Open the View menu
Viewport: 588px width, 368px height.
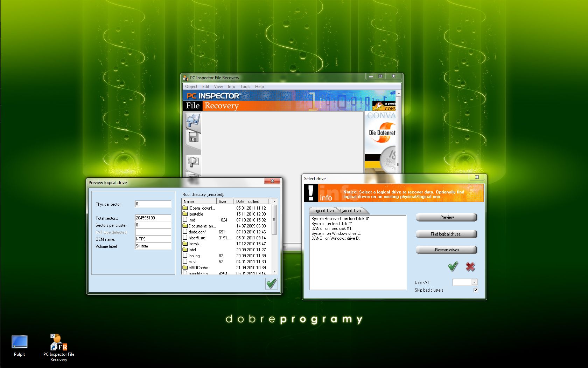click(x=218, y=87)
